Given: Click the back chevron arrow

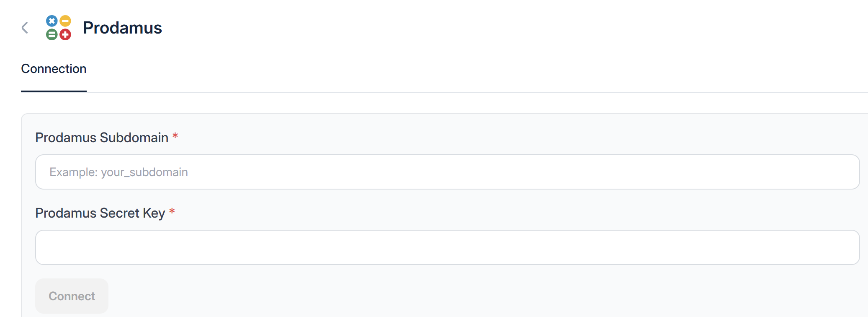Looking at the screenshot, I should 25,28.
